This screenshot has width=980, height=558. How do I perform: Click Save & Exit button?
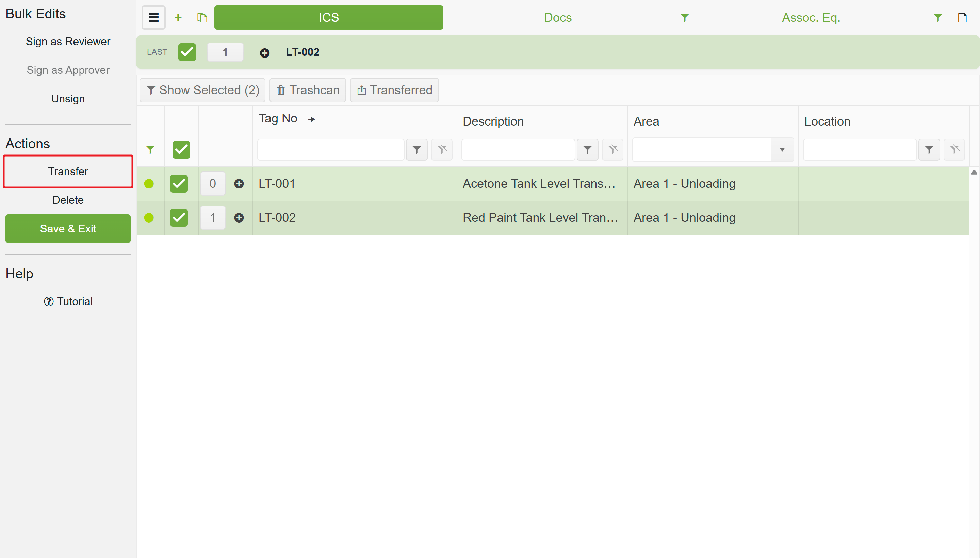[68, 229]
